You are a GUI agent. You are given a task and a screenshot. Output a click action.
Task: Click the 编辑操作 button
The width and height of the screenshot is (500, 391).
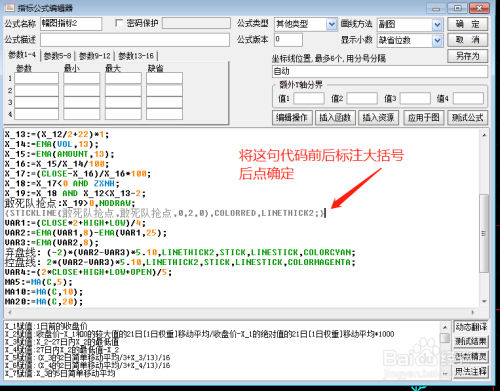292,117
